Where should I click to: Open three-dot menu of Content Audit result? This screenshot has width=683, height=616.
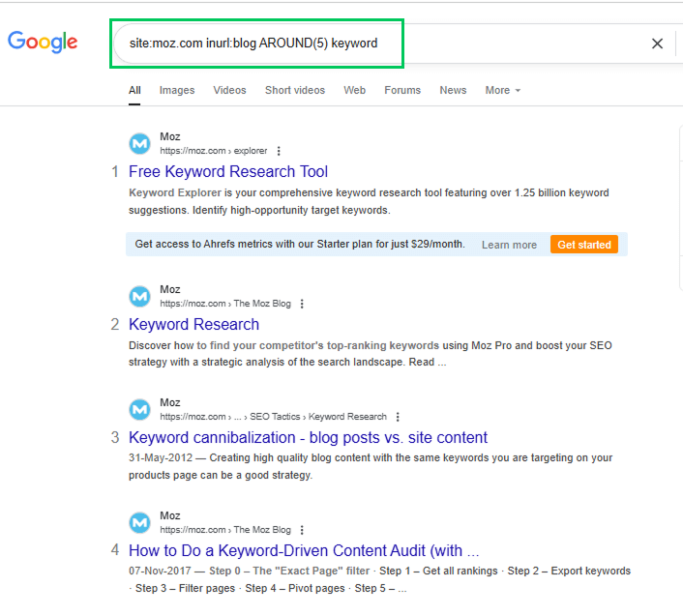[x=302, y=530]
